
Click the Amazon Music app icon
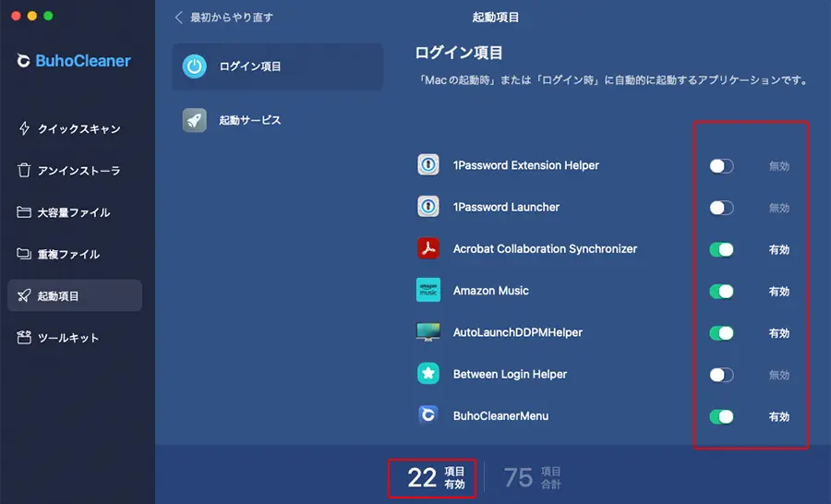428,290
